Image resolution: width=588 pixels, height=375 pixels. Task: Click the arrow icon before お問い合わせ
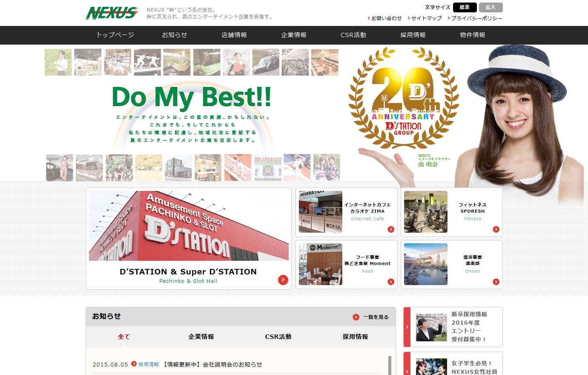tap(369, 18)
